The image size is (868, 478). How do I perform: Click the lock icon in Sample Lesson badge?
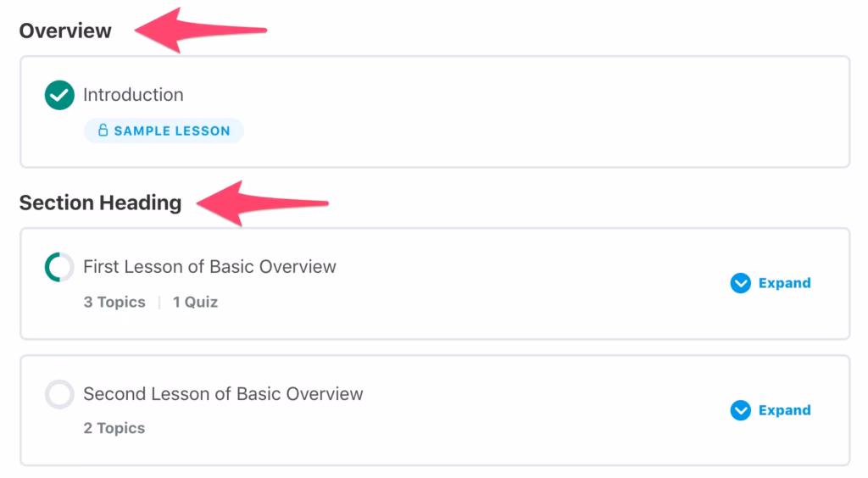pos(103,131)
